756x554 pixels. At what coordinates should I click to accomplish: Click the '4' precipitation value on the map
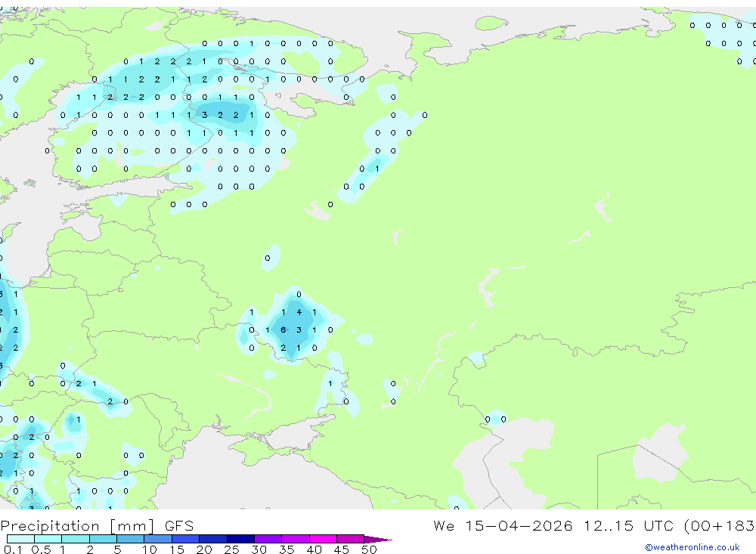pos(299,312)
